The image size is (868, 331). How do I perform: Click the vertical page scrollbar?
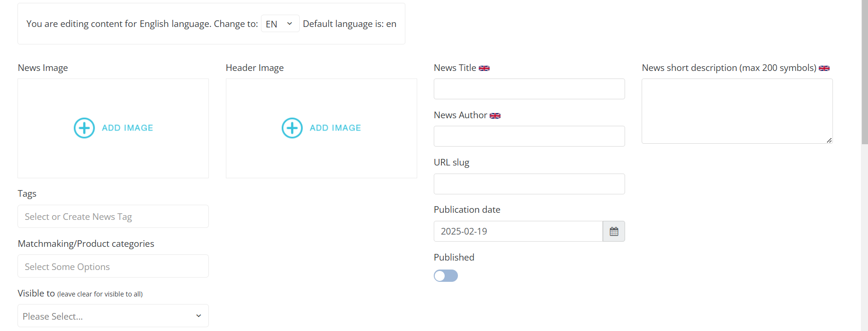pos(864,71)
